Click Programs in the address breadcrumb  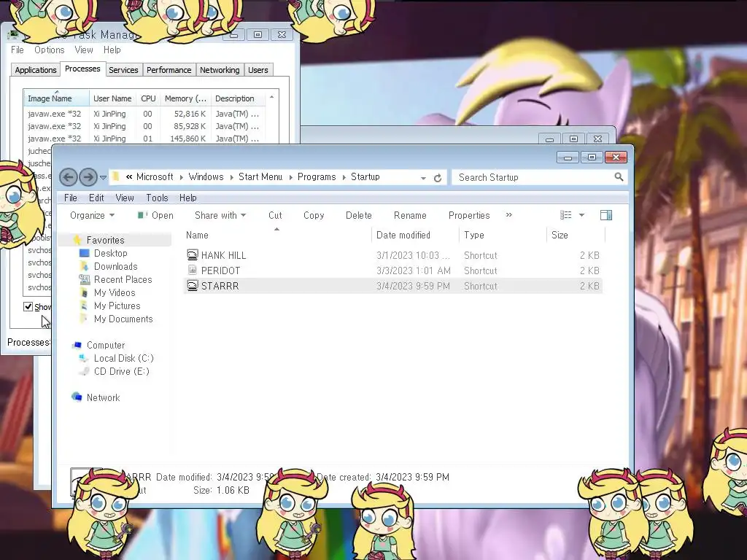317,176
